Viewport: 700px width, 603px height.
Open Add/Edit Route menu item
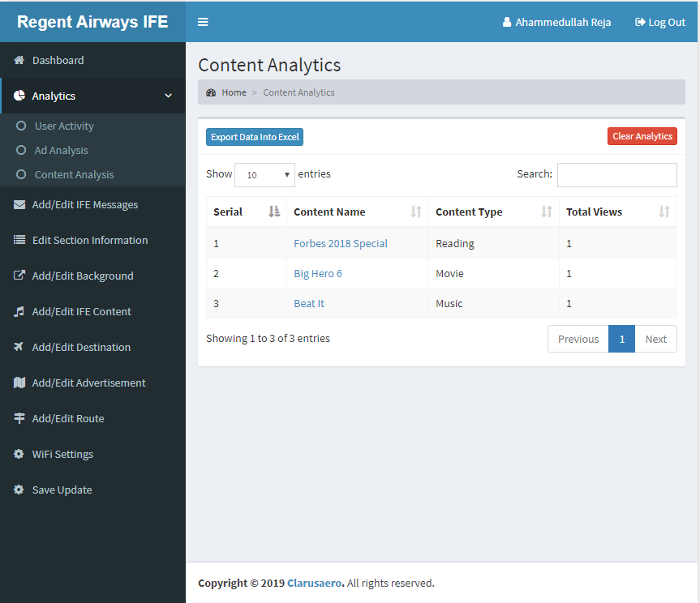coord(68,418)
